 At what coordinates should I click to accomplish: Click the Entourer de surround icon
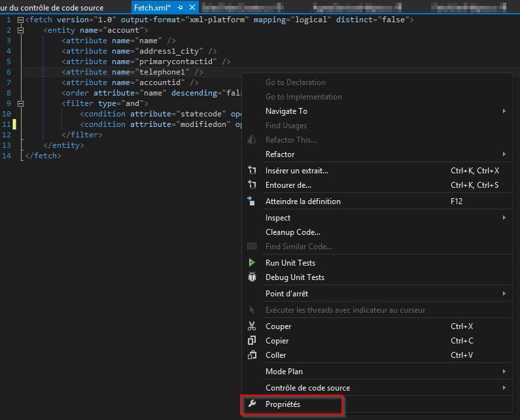(252, 184)
